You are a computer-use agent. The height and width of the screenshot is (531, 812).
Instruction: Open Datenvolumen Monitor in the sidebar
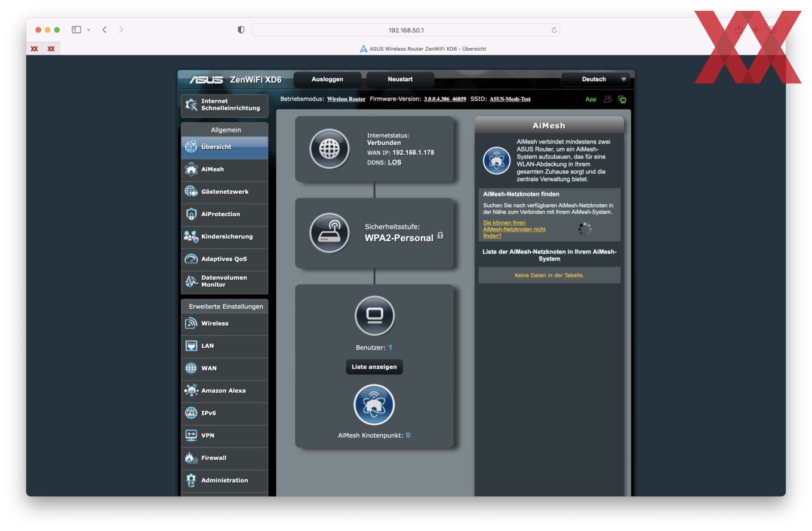click(x=224, y=281)
